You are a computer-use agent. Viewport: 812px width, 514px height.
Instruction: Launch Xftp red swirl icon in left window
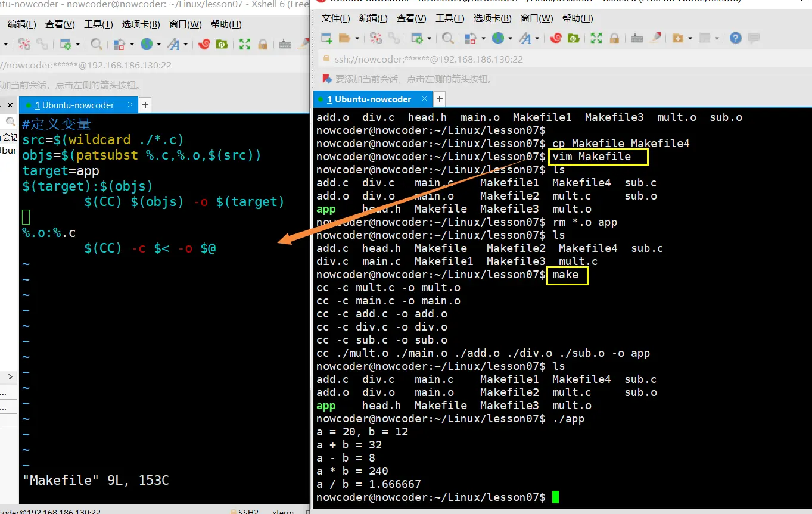click(204, 44)
